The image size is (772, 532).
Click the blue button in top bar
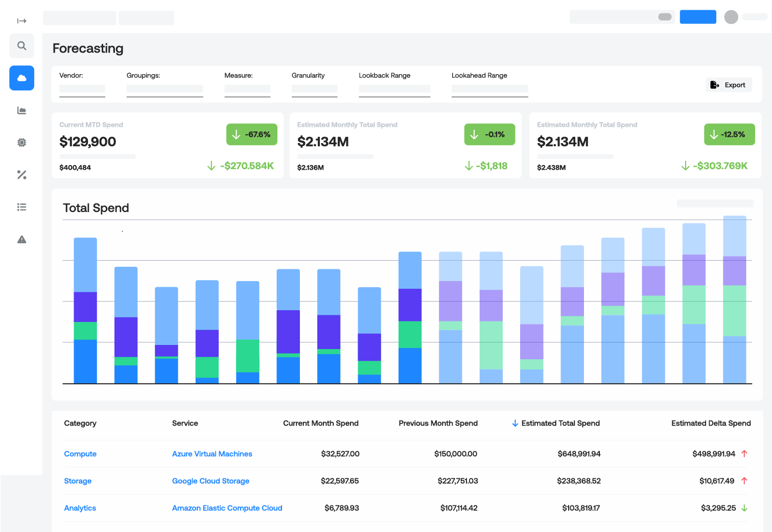pyautogui.click(x=697, y=17)
